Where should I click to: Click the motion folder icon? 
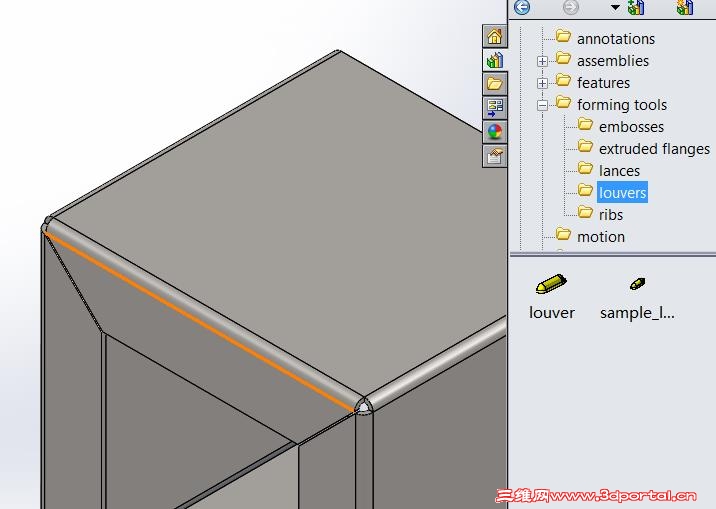click(x=563, y=234)
